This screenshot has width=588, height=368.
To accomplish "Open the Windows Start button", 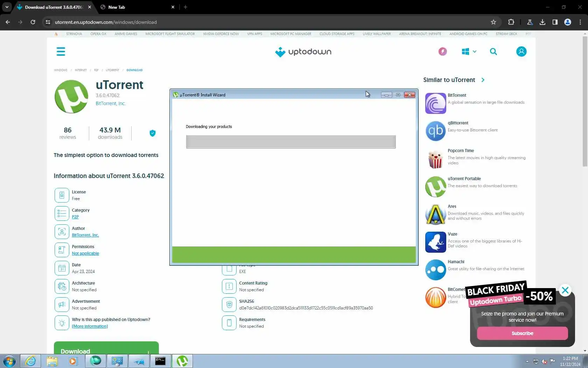I will (9, 361).
